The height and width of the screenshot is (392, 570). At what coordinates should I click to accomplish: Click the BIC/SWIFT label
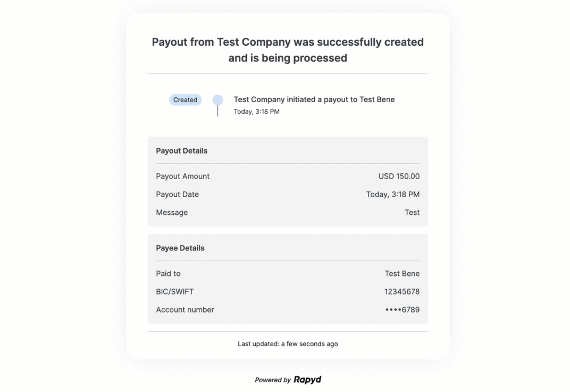tap(175, 292)
